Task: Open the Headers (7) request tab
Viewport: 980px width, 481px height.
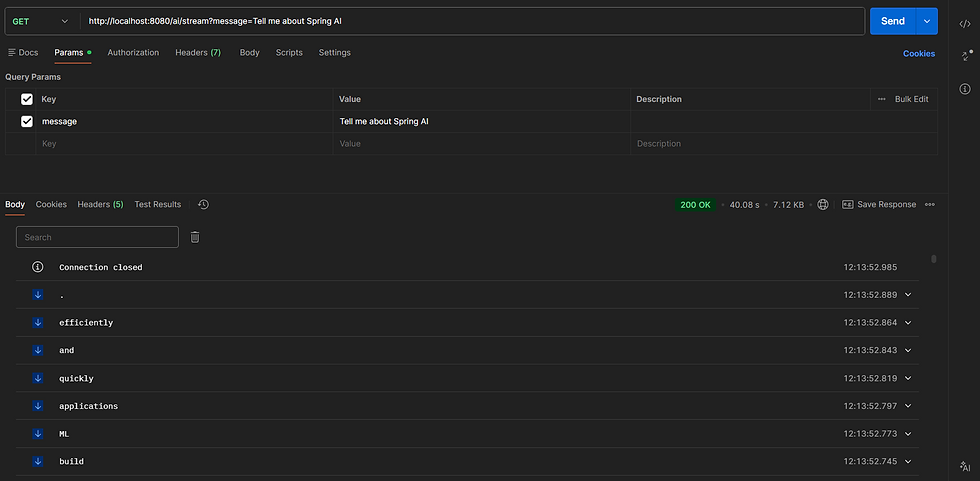Action: (x=198, y=52)
